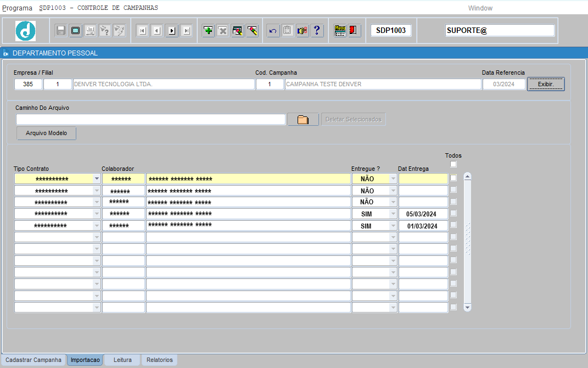Open the Leitura tab
Viewport: 588px width, 368px height.
[x=122, y=360]
